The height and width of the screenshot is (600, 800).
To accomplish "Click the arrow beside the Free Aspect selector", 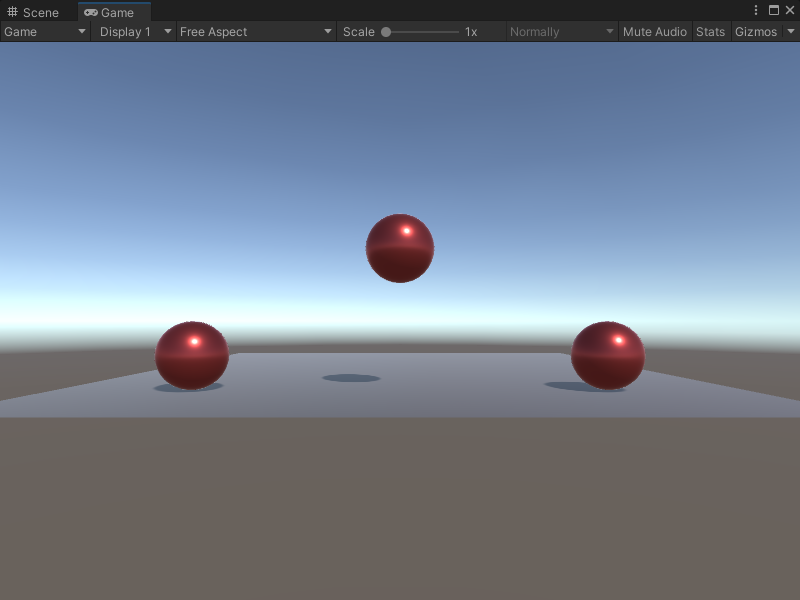I will (327, 31).
